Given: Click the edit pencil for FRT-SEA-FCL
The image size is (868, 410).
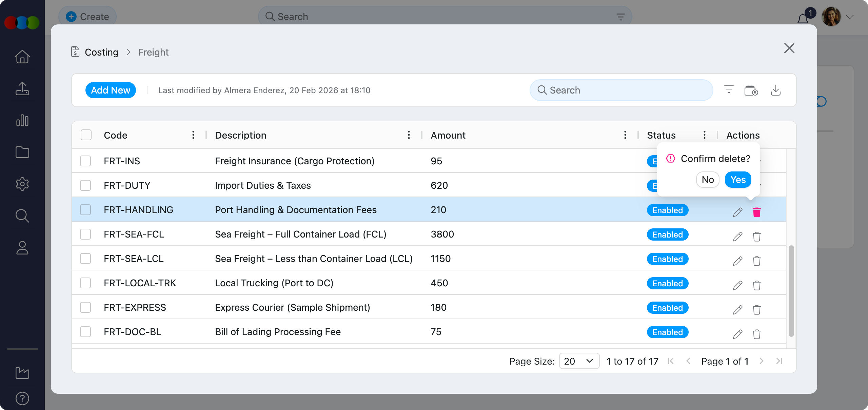Looking at the screenshot, I should 737,236.
